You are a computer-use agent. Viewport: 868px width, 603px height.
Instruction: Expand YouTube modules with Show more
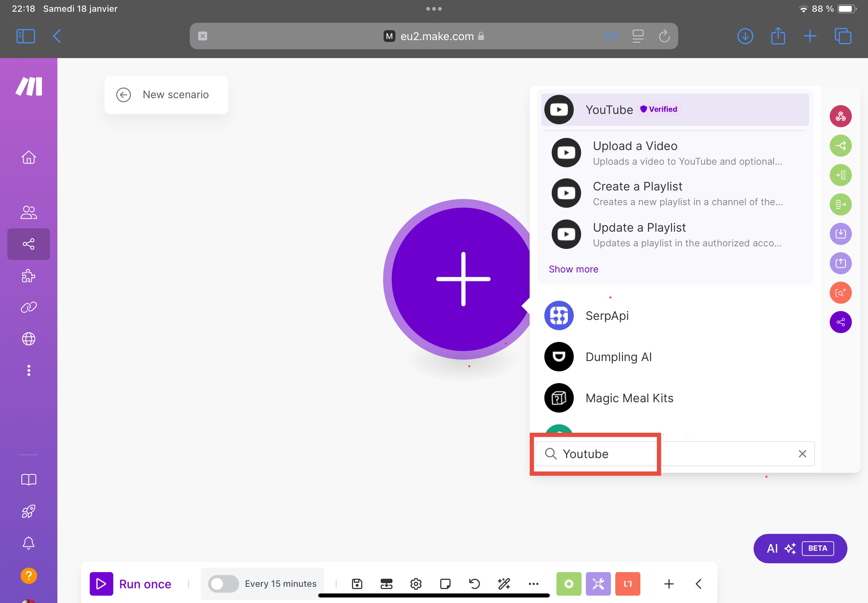(573, 269)
